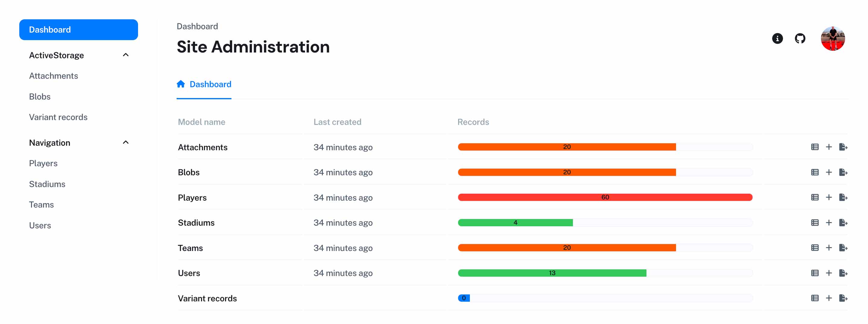Click the home icon in Dashboard tab
Screen dimensions: 868x324
coord(181,84)
